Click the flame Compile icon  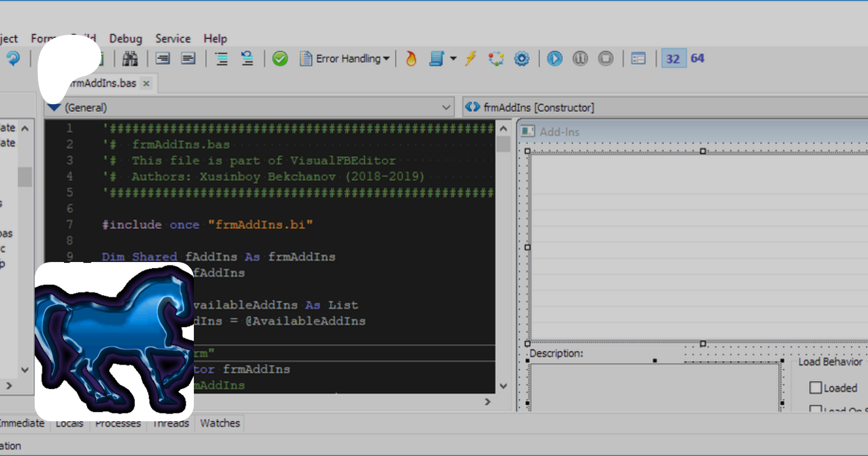tap(411, 59)
